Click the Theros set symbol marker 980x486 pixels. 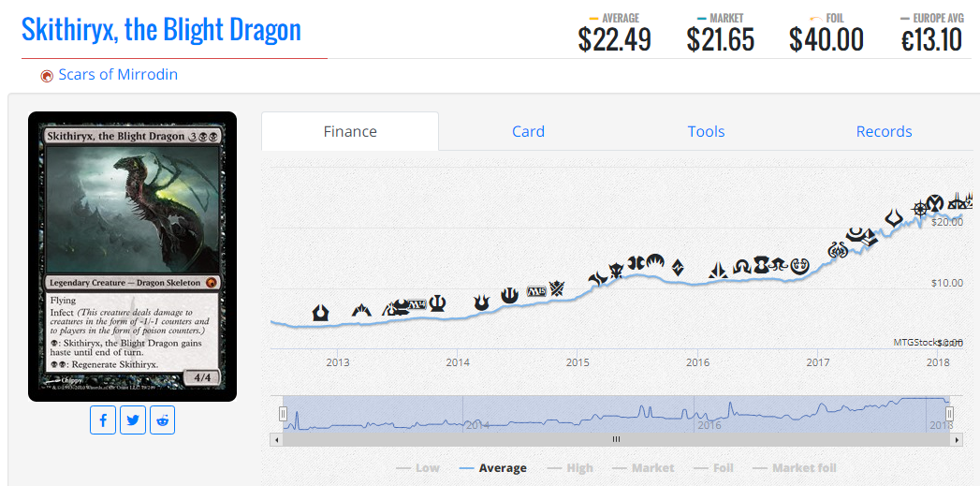(x=437, y=303)
